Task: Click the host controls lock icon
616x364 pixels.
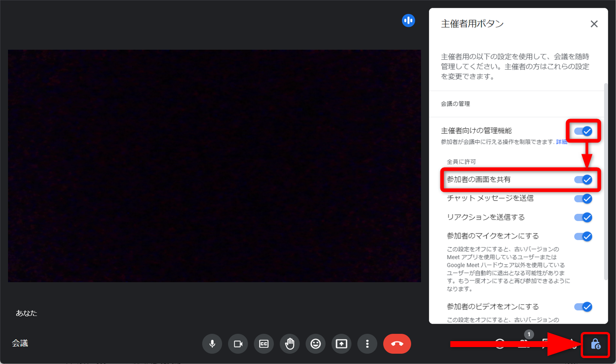Action: 595,344
